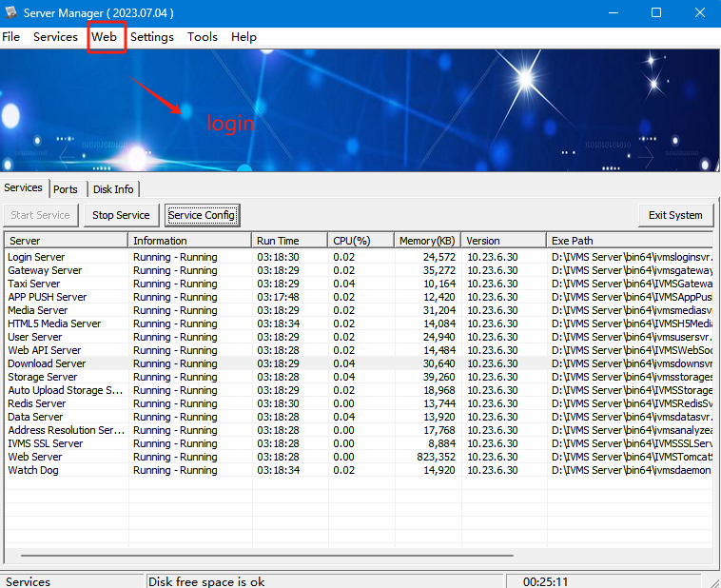Click the horizontal scrollbar of the server list
Image resolution: width=721 pixels, height=588 pixels.
pos(266,556)
